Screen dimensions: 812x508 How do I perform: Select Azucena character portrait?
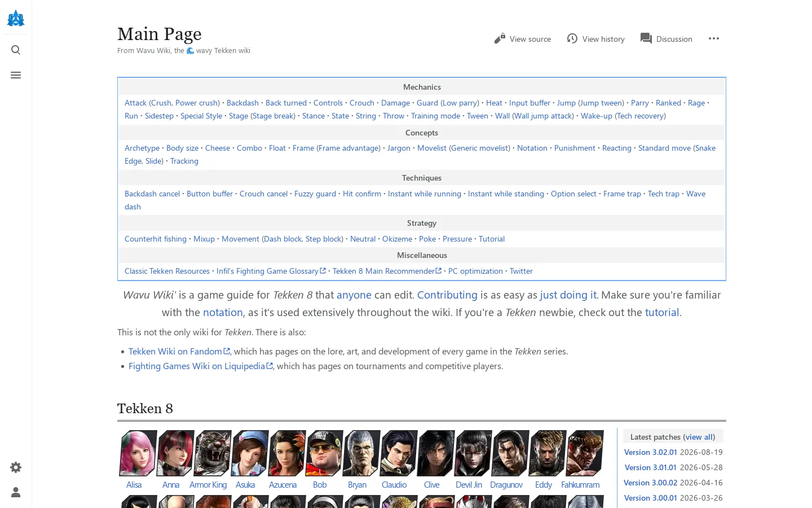click(286, 453)
